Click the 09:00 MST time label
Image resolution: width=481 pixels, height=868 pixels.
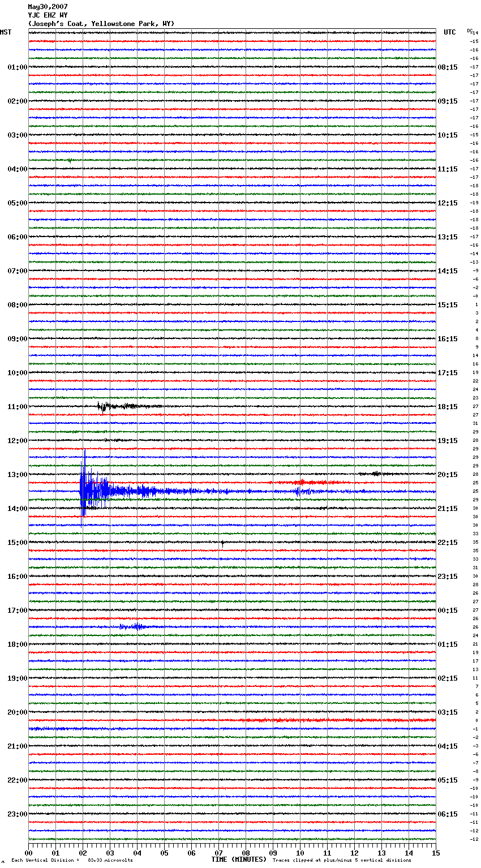point(18,339)
